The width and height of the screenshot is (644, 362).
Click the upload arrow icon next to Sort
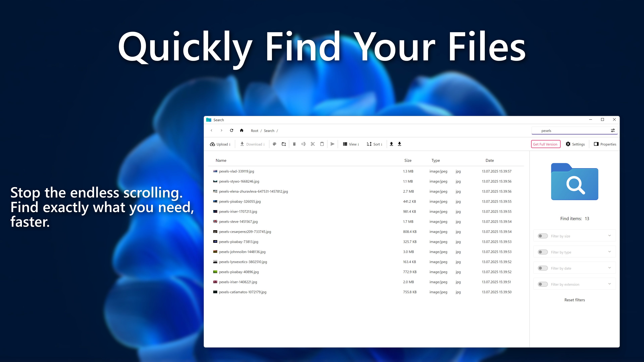pyautogui.click(x=392, y=144)
